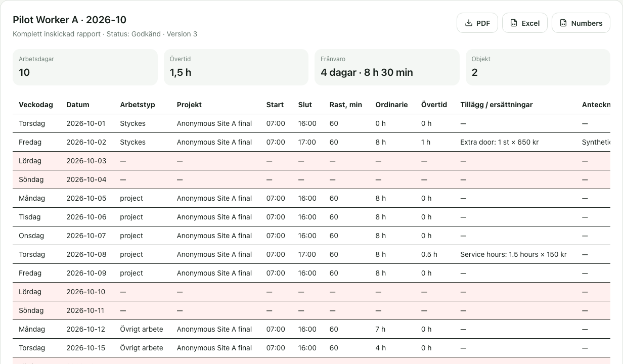Click the Start column header

275,105
